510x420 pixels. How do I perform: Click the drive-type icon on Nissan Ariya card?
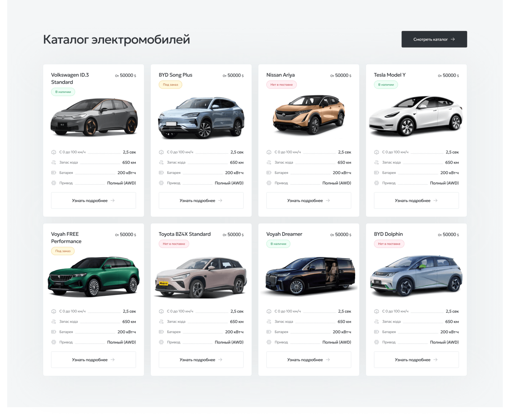click(269, 183)
